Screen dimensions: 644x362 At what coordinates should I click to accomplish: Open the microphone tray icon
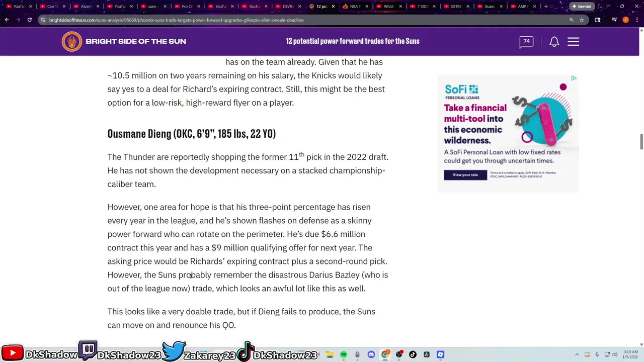[597, 354]
